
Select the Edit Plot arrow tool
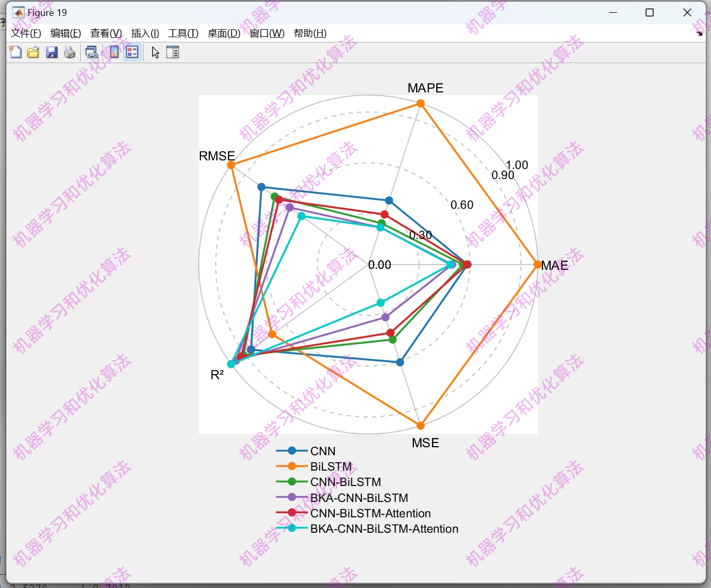[x=155, y=52]
